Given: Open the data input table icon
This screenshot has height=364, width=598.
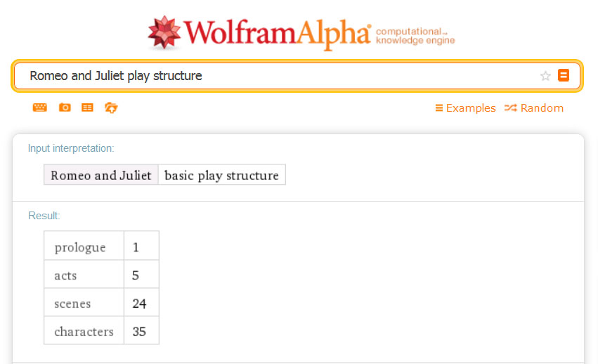Looking at the screenshot, I should (x=87, y=108).
